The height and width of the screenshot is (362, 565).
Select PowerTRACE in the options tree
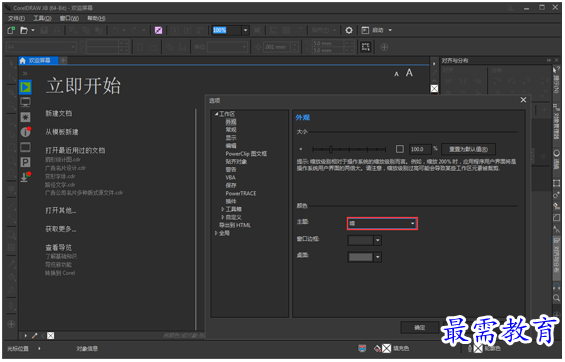[x=241, y=193]
